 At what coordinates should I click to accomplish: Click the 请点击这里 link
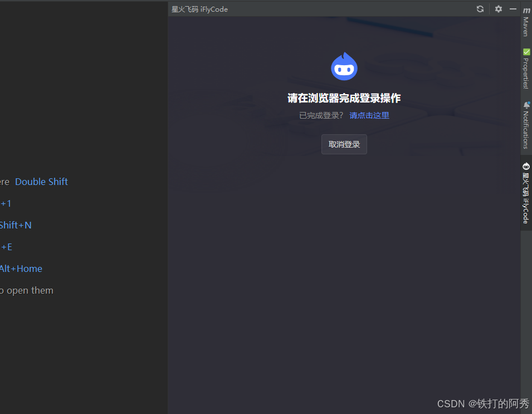369,115
